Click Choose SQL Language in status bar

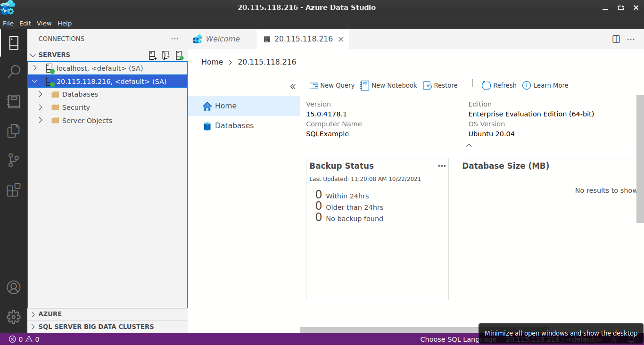pyautogui.click(x=458, y=339)
